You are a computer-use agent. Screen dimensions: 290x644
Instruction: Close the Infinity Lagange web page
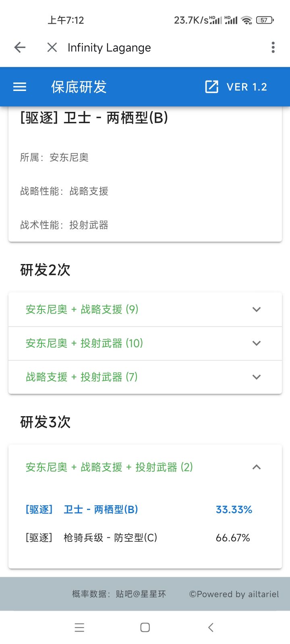52,47
